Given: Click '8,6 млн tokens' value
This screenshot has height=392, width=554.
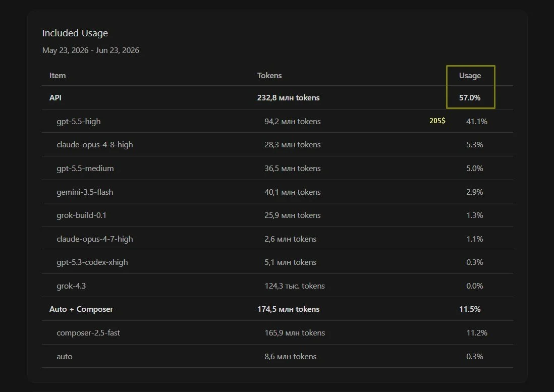Looking at the screenshot, I should click(x=291, y=357).
